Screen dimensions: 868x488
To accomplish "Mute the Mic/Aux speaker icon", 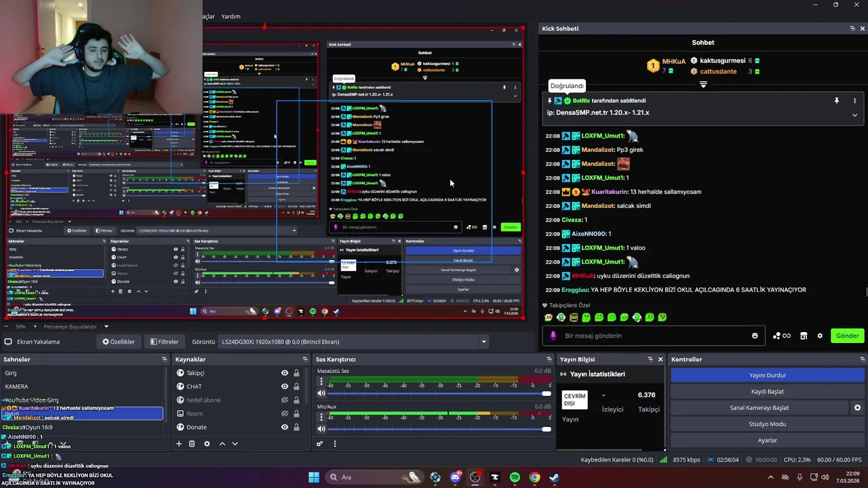I will [321, 429].
